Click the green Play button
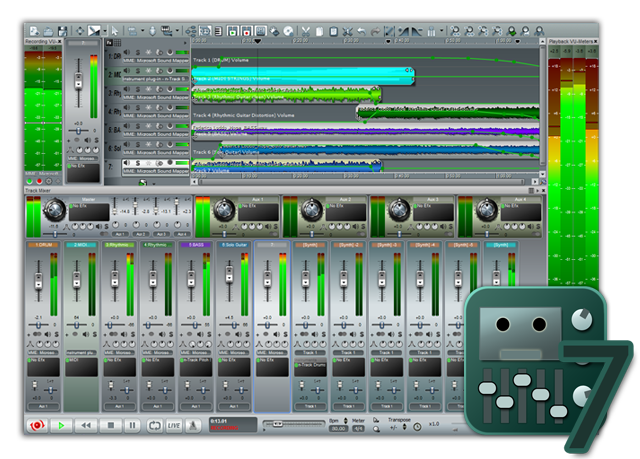Viewport: 640px width, 459px height. point(61,426)
